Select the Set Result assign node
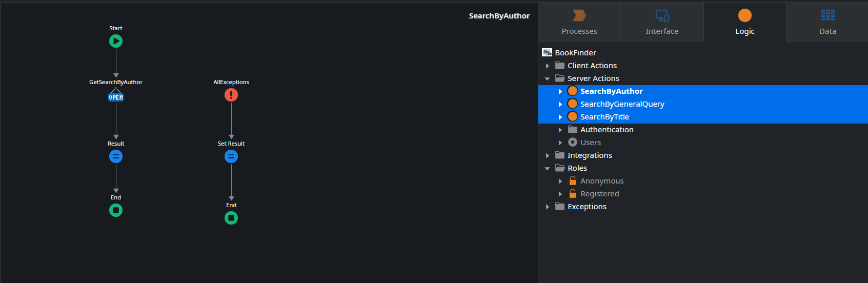The height and width of the screenshot is (283, 868). 231,156
